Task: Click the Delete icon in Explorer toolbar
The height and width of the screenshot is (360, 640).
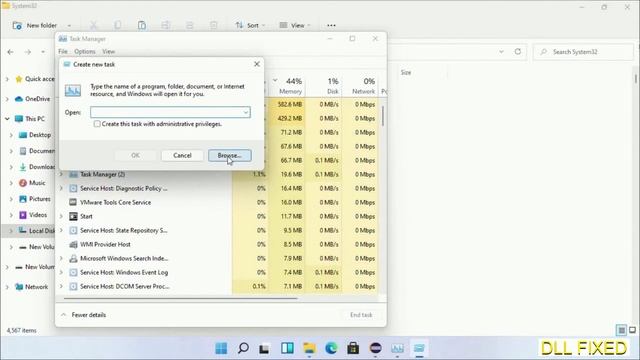Action: [x=213, y=25]
